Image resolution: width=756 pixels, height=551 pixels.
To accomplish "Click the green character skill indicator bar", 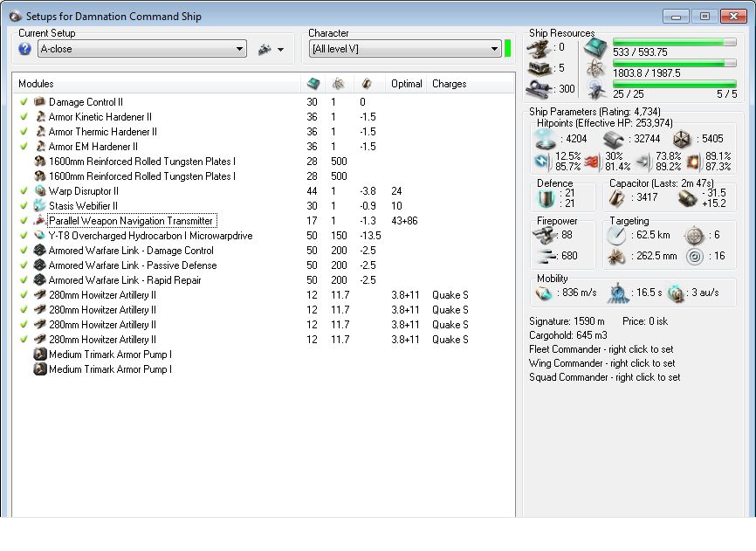I will tap(508, 49).
